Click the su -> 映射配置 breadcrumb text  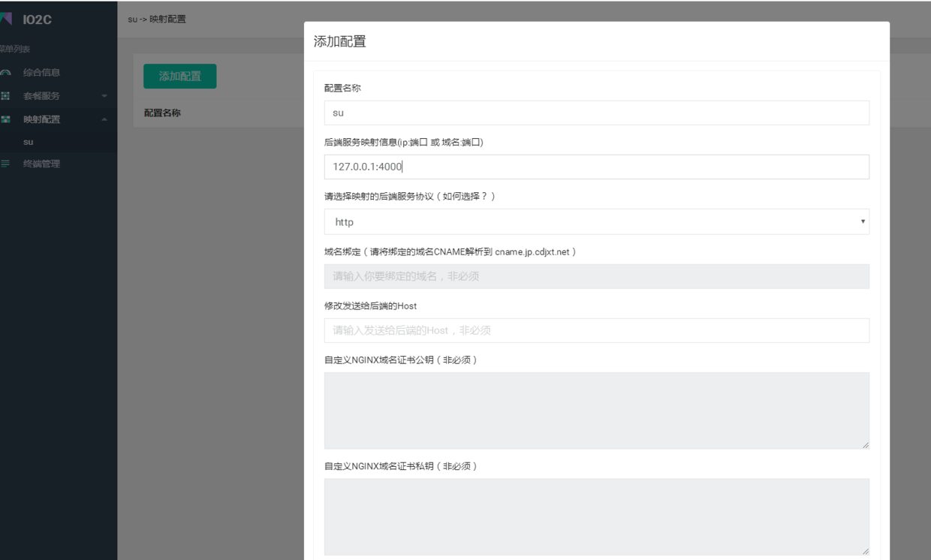[157, 20]
